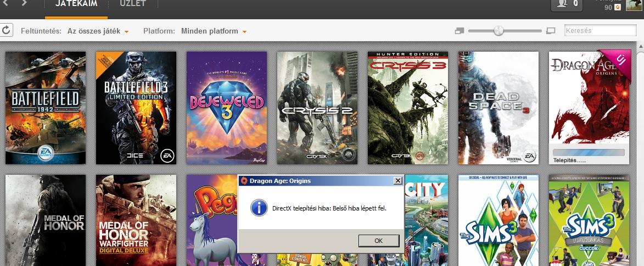The width and height of the screenshot is (644, 266).
Task: Select Medal of Honor cover
Action: pos(46,220)
